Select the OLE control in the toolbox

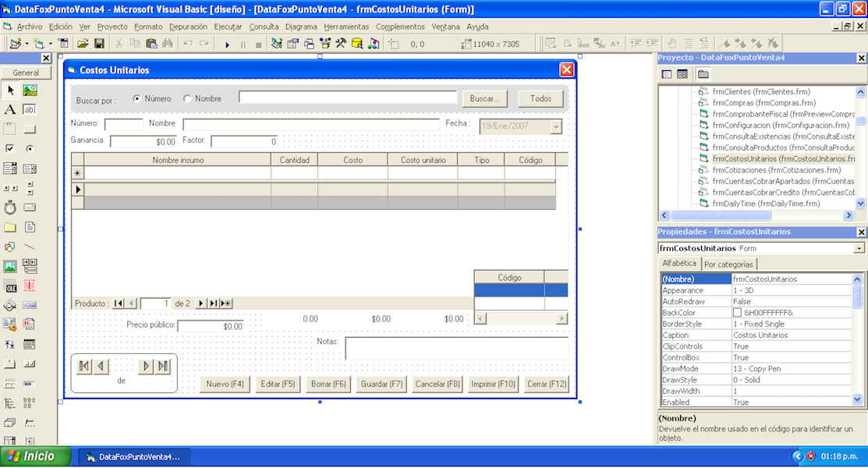point(10,285)
